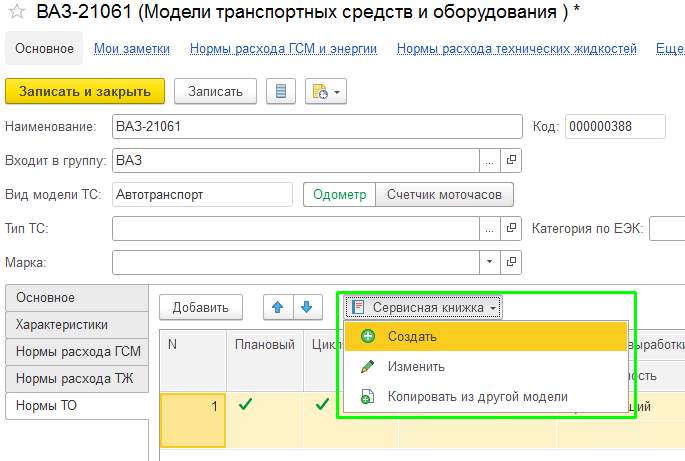Switch to side tab 'Нормы расхода ТЖ'
This screenshot has height=461, width=685.
coord(77,379)
